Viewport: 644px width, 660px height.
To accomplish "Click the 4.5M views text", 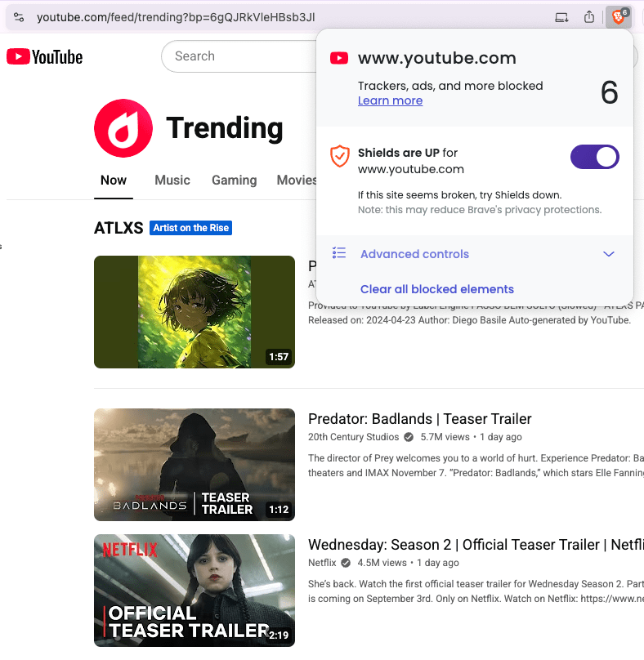I will click(x=382, y=563).
